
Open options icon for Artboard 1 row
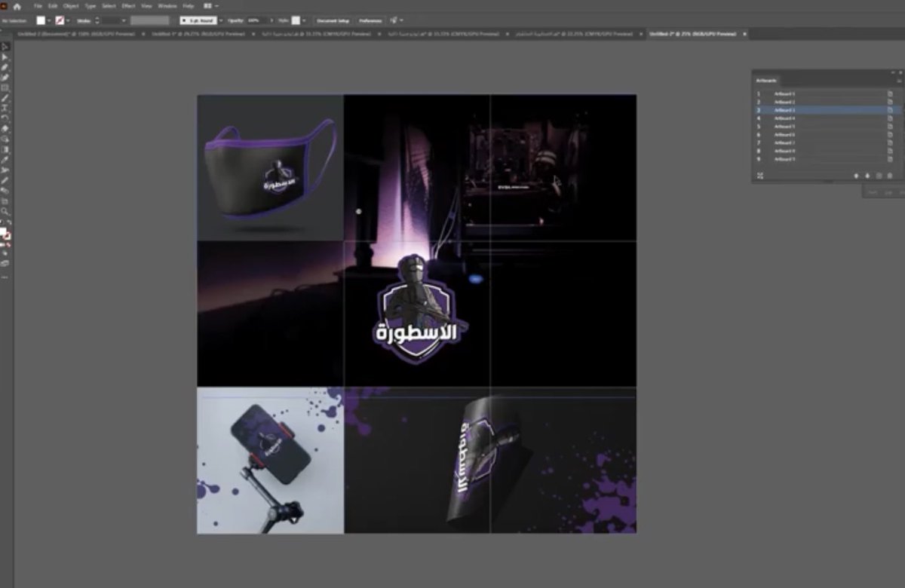890,93
